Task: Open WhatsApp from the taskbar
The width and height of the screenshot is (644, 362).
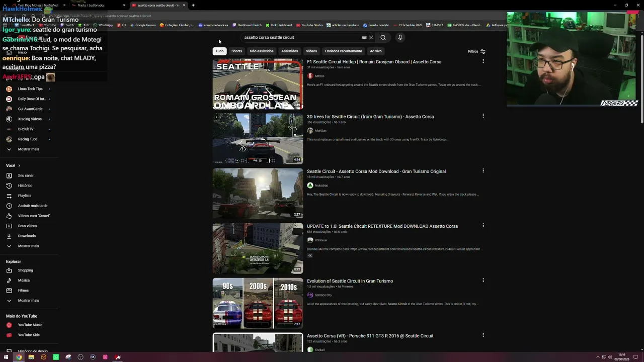Action: click(x=56, y=357)
